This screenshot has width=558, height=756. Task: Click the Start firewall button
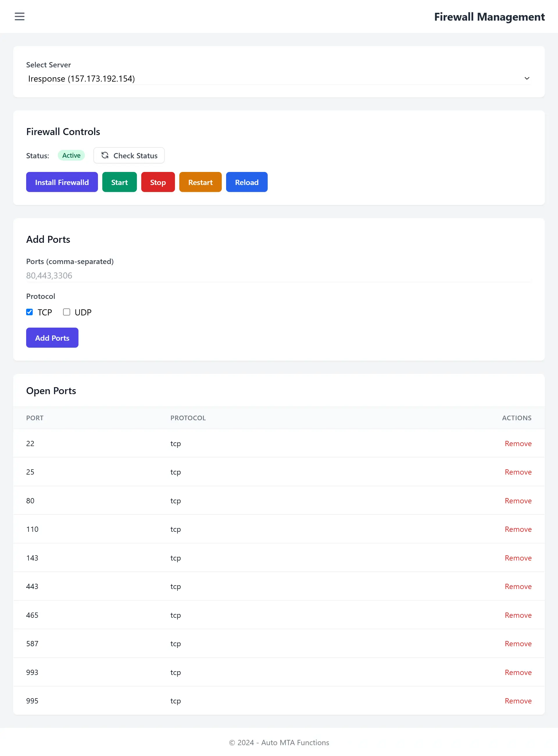pyautogui.click(x=119, y=182)
